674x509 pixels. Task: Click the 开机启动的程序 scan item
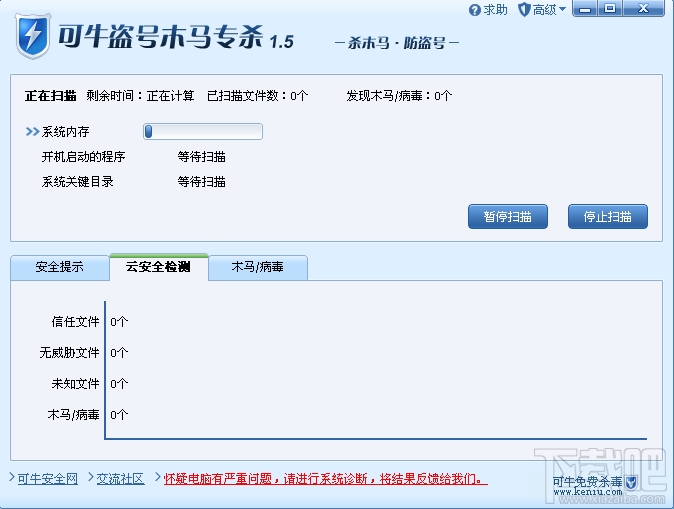(83, 157)
